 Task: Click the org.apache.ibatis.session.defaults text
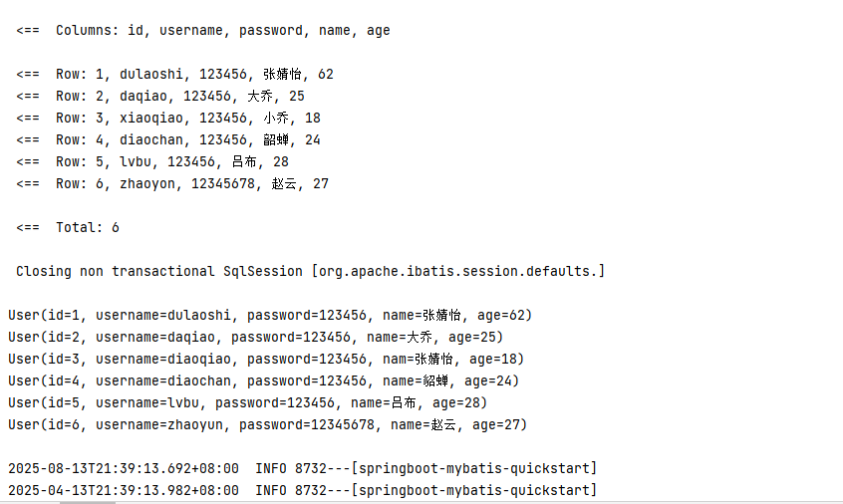[458, 271]
